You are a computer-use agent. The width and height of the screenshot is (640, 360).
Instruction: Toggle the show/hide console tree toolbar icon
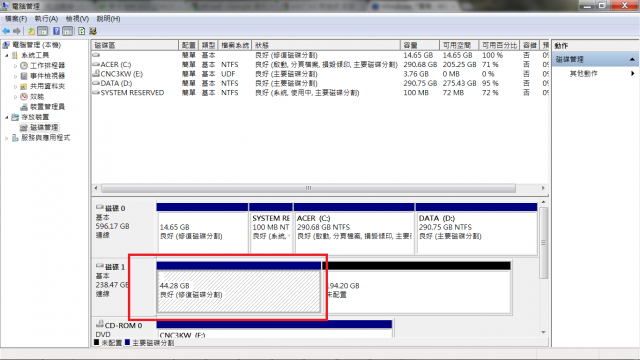tap(42, 31)
